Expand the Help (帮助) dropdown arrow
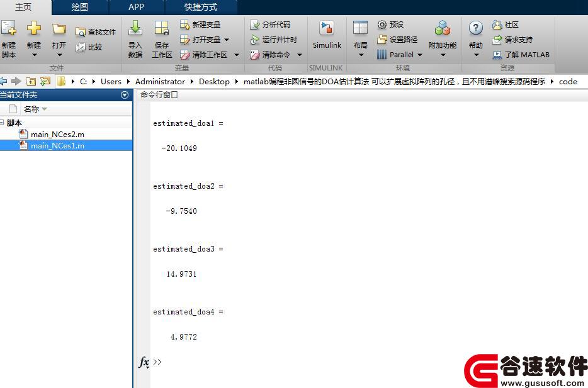Viewport: 588px width, 388px height. (x=476, y=55)
